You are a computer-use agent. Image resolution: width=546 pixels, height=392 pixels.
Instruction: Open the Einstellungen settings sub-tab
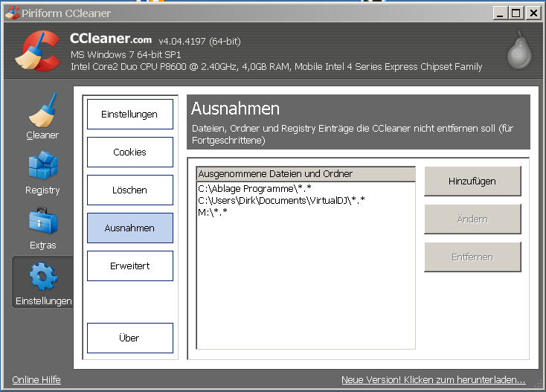coord(130,115)
